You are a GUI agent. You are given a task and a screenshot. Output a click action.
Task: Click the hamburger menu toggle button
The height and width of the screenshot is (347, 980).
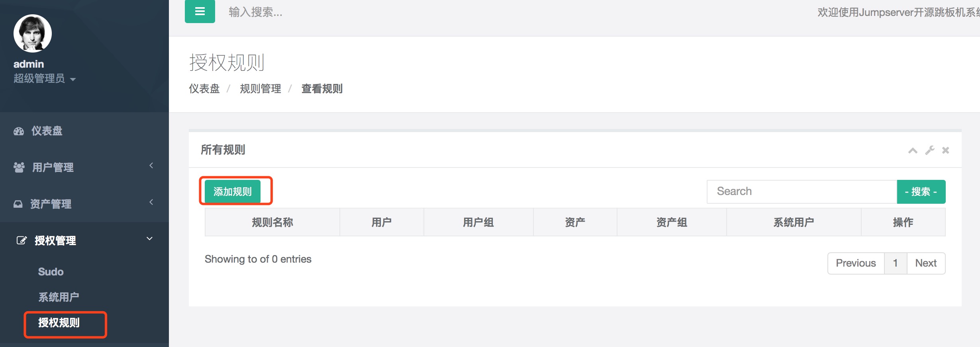click(x=200, y=12)
